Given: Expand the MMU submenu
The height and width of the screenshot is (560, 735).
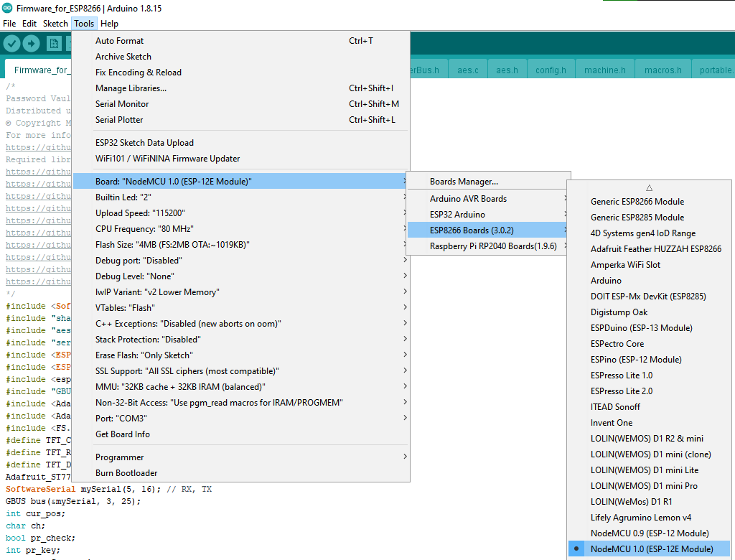Looking at the screenshot, I should [241, 387].
